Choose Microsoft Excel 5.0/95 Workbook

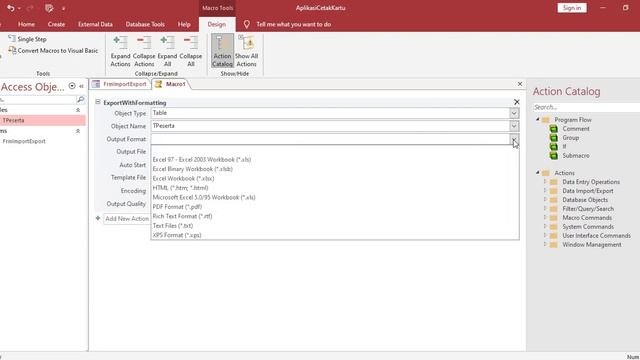point(335,197)
